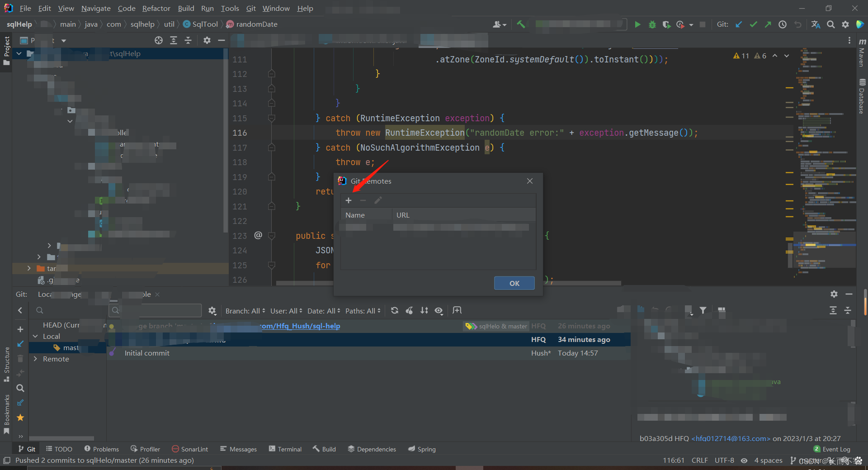This screenshot has height=470, width=868.
Task: Switch to the Terminal tool tab
Action: click(285, 449)
